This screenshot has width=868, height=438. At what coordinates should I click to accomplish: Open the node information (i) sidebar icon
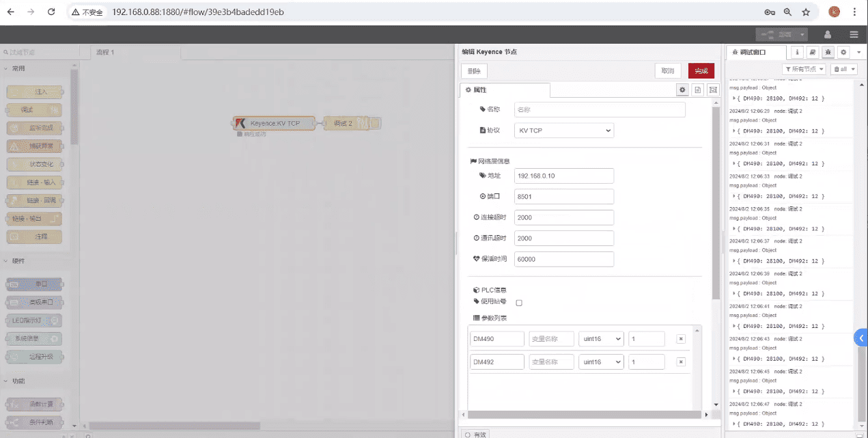pyautogui.click(x=796, y=52)
